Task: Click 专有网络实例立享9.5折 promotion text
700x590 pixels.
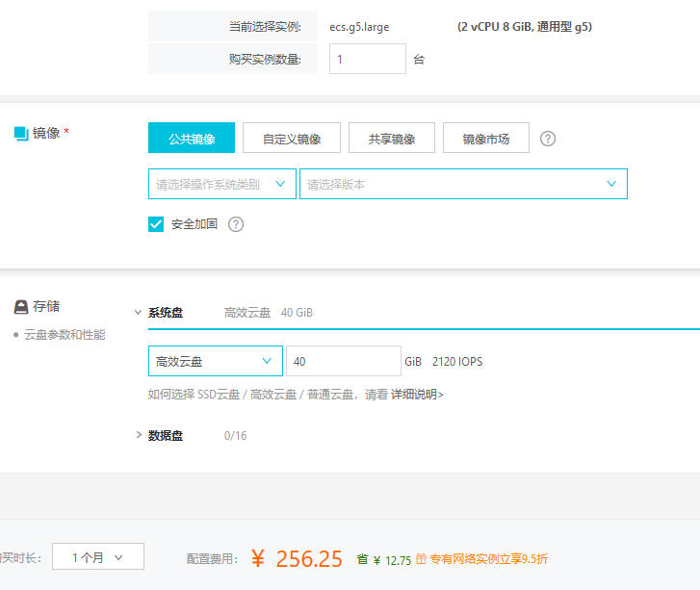Action: 489,559
